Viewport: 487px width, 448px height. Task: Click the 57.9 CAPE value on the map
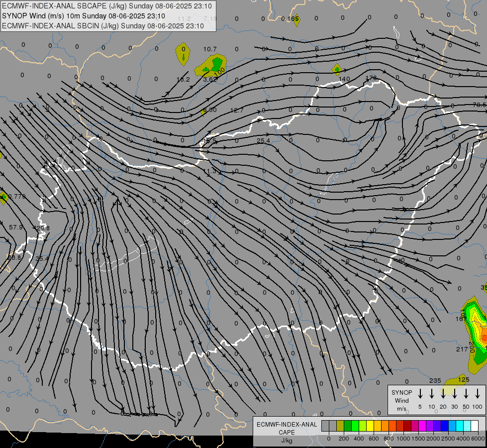(x=16, y=227)
